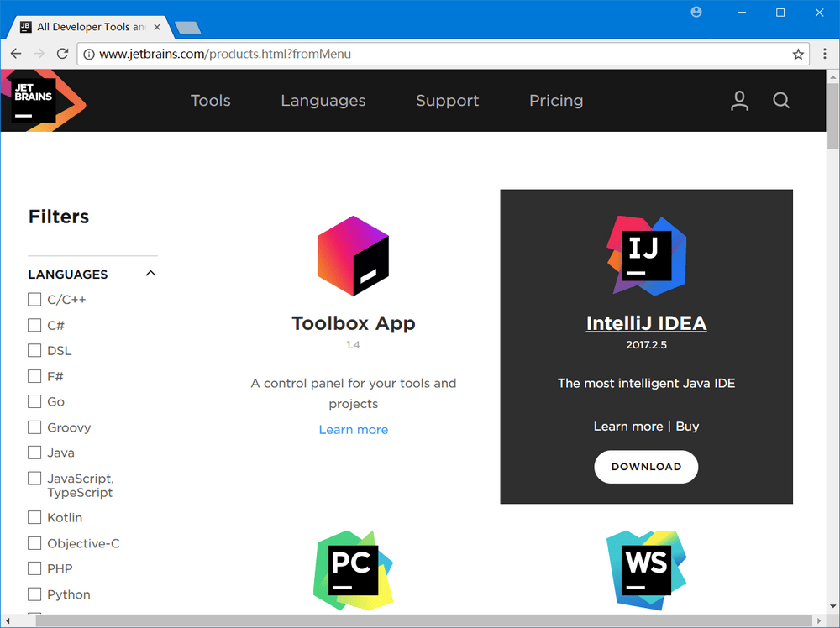Toggle the PHP filter checkbox
This screenshot has width=840, height=628.
click(34, 568)
